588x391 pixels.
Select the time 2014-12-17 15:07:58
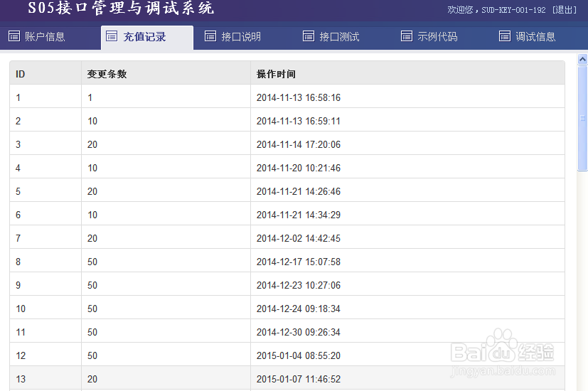[299, 262]
